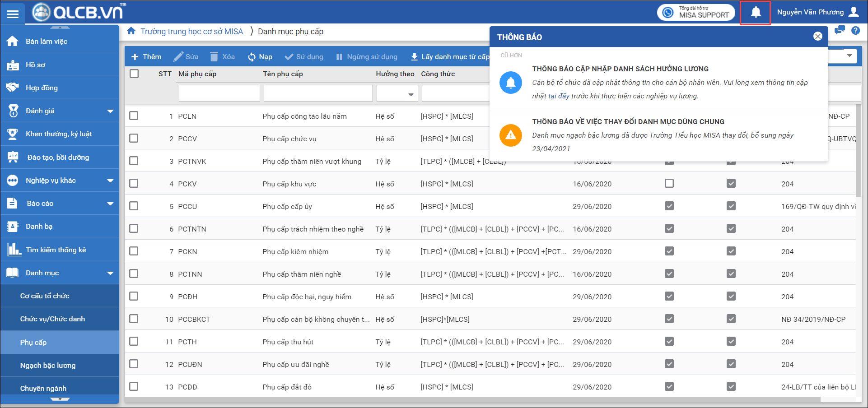The width and height of the screenshot is (868, 408).
Task: Open Ngạch bậc lương in sidebar
Action: coord(48,366)
